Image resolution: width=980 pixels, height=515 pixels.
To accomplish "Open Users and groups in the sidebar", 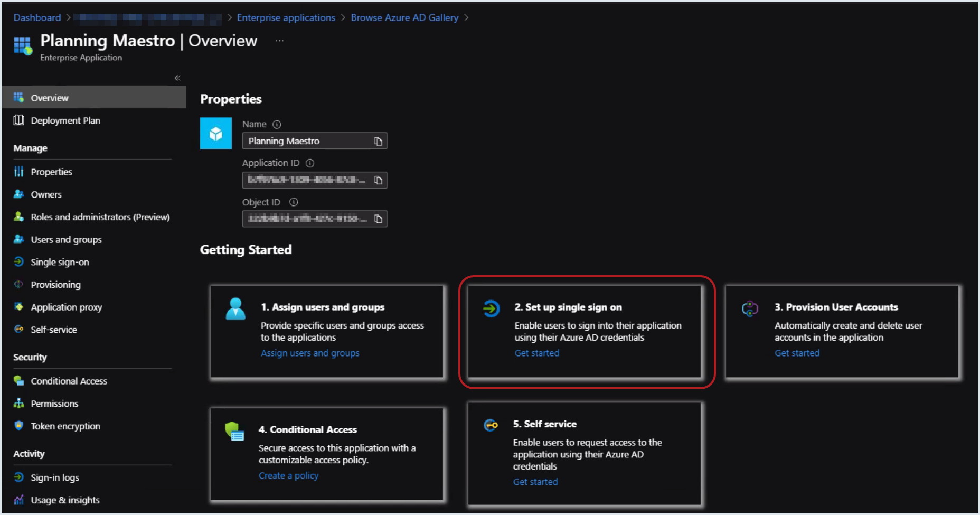I will tap(66, 240).
